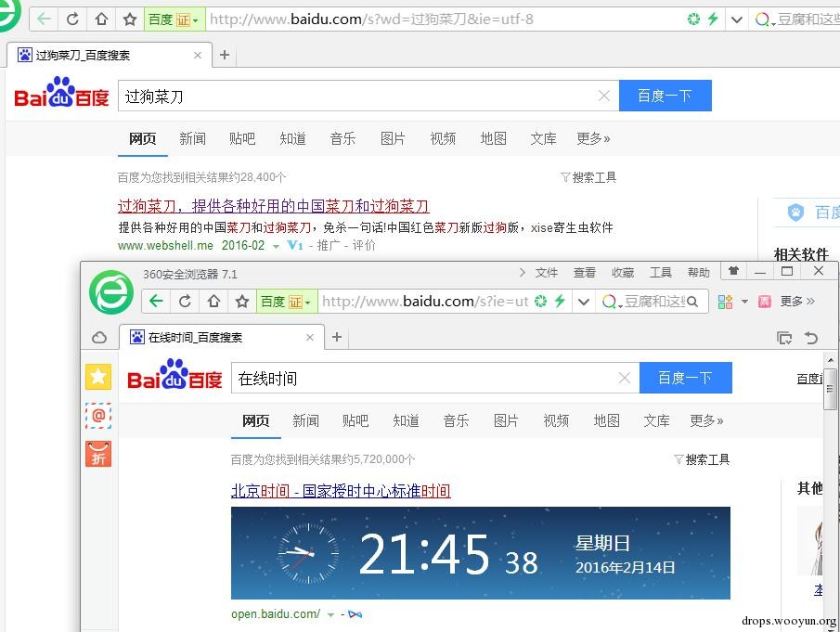Click pink extension icon before 更多
Viewport: 840px width, 632px height.
click(765, 302)
